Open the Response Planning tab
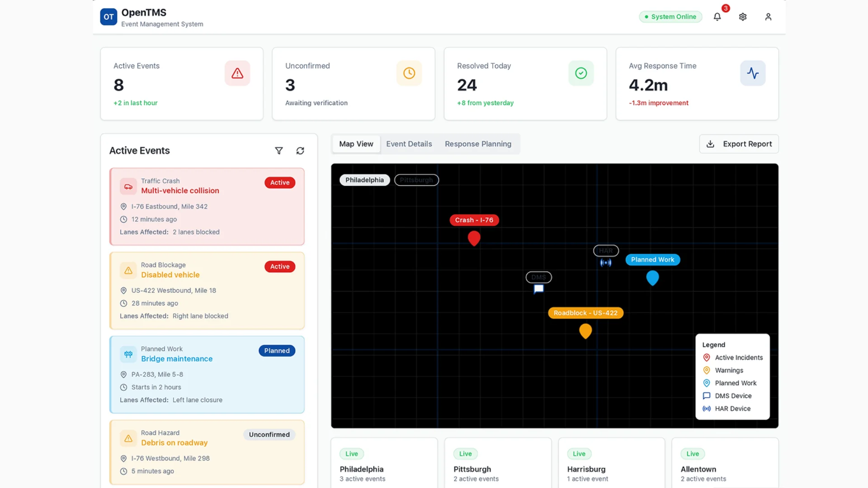Image resolution: width=868 pixels, height=488 pixels. (478, 144)
